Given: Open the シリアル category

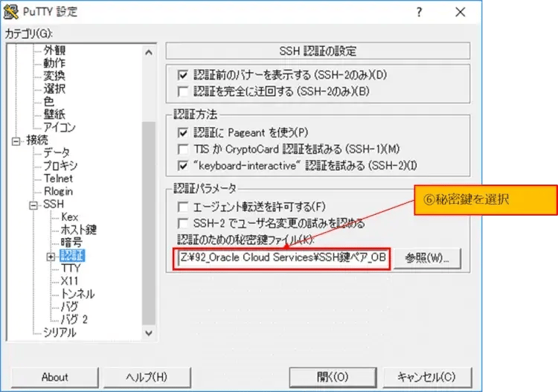Looking at the screenshot, I should point(60,333).
